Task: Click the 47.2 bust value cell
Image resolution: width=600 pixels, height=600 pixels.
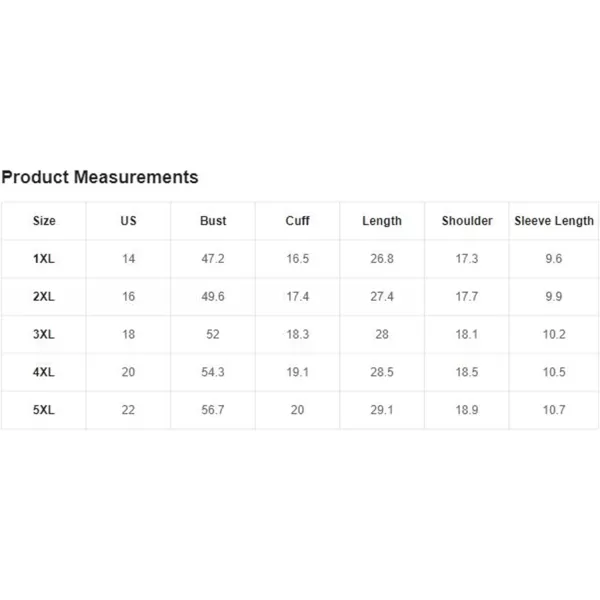Action: point(213,259)
